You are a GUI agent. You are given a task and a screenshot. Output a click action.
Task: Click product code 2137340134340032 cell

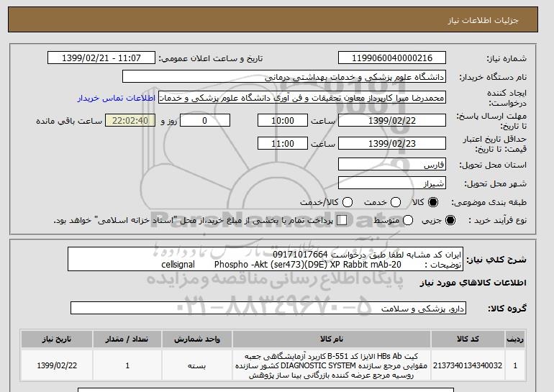tap(468, 365)
